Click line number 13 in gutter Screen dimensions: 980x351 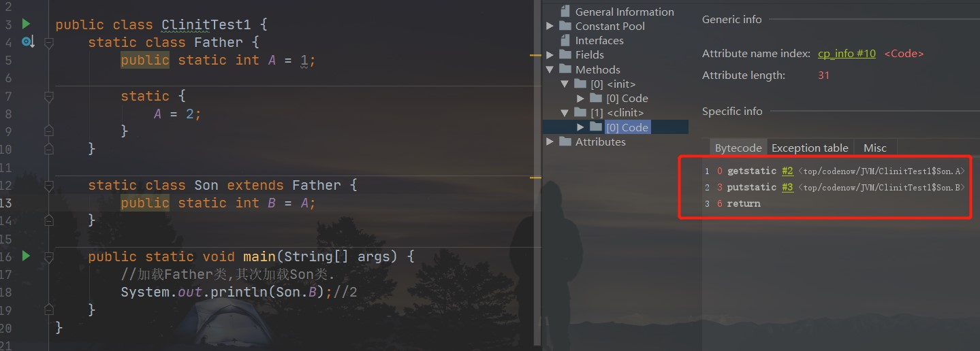tap(5, 203)
